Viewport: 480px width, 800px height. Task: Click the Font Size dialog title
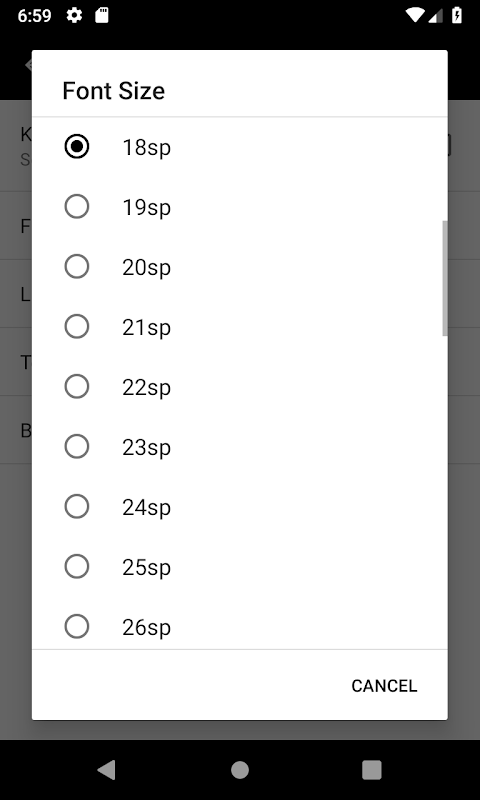pos(114,91)
